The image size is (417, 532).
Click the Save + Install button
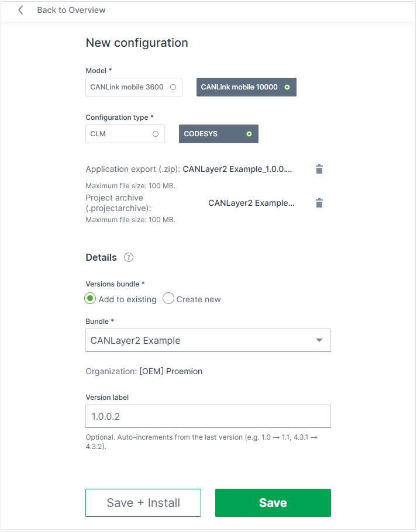(143, 503)
